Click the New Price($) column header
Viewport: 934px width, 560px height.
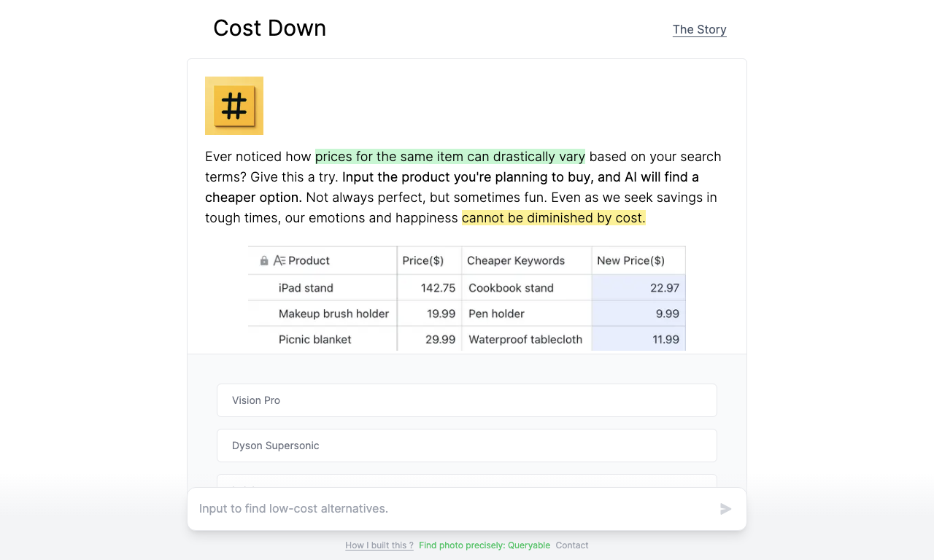coord(631,260)
